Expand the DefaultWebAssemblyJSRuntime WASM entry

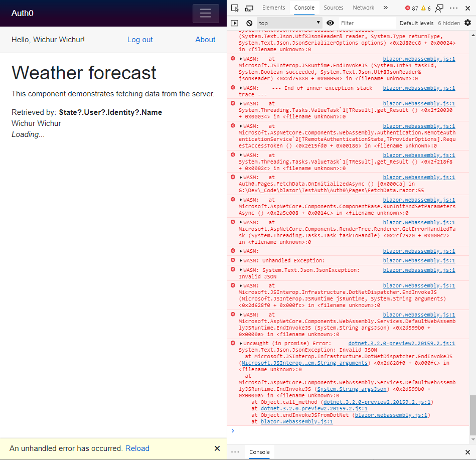click(241, 315)
